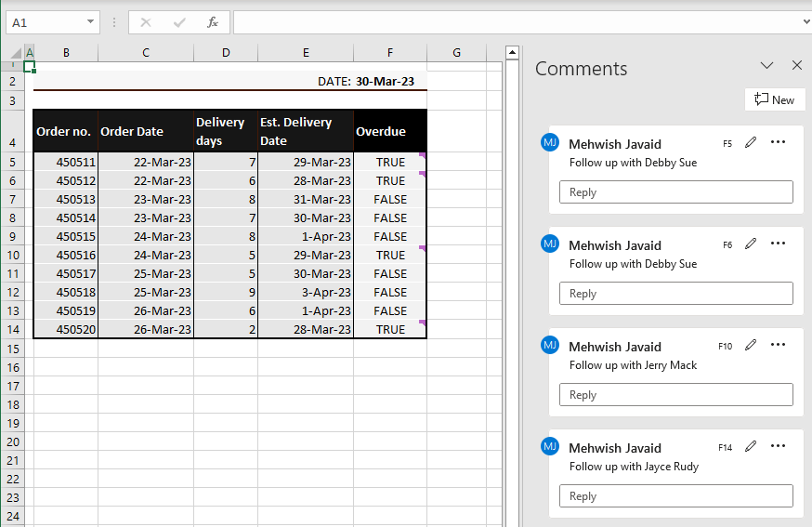This screenshot has height=527, width=812.
Task: Click the Enter checkmark icon in formula bar
Action: coord(179,21)
